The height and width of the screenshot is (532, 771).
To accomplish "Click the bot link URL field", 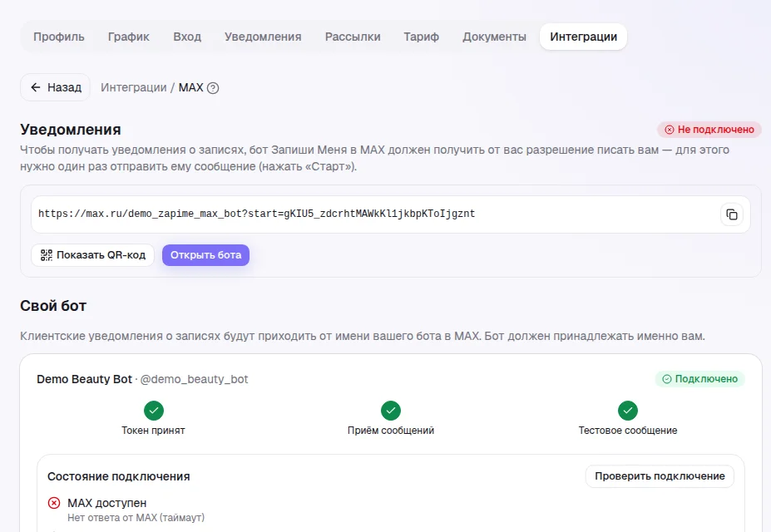I will [x=390, y=214].
